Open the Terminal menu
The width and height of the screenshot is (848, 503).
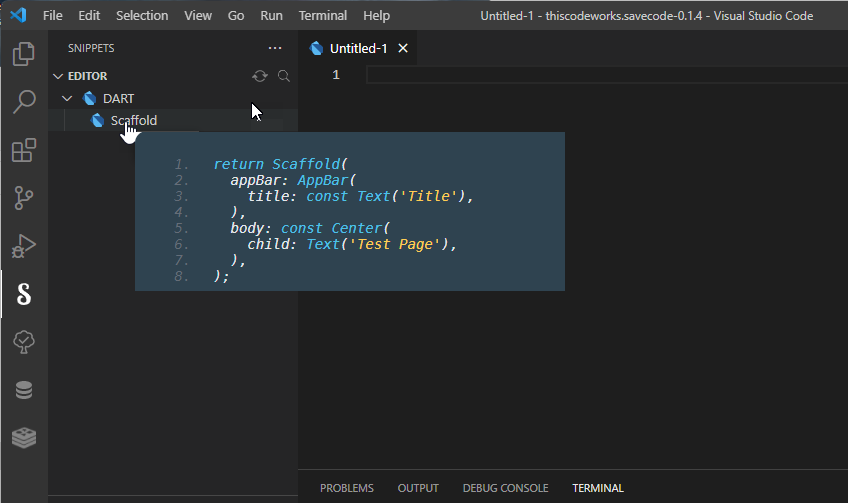coord(323,16)
